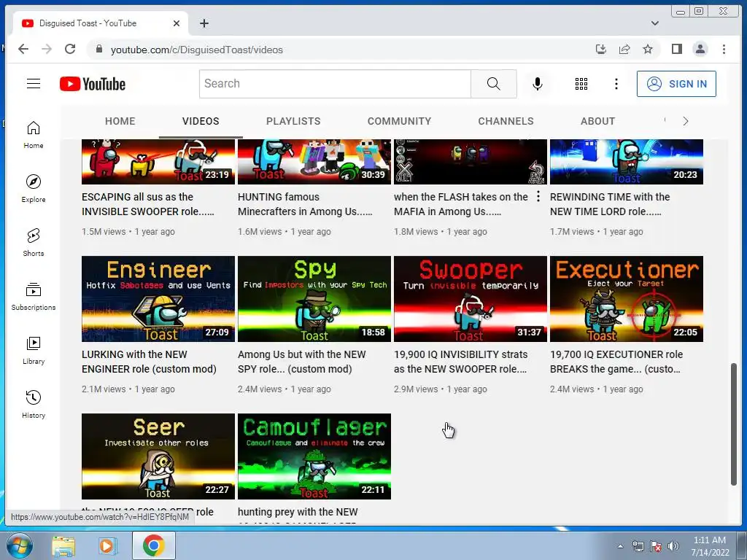Open 'Among Us but with the NEW SPY role' title
747x560 pixels.
[x=301, y=362]
